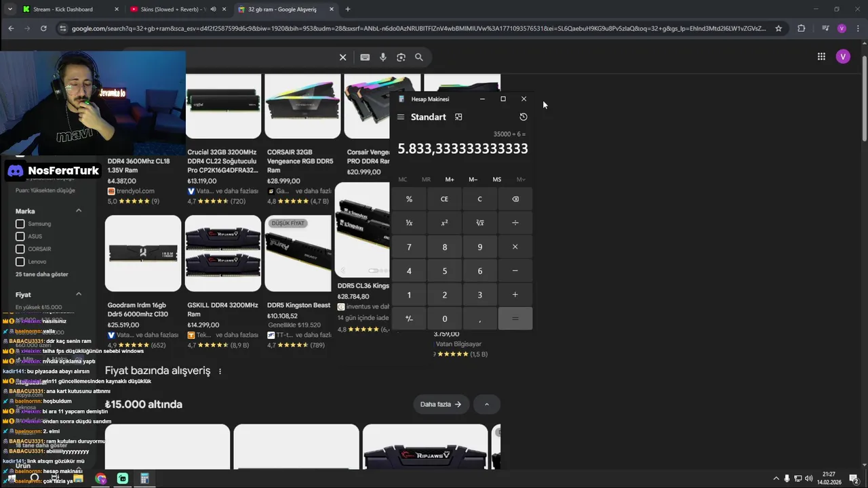The image size is (868, 488).
Task: Clear the Google search box X icon
Action: pyautogui.click(x=342, y=58)
